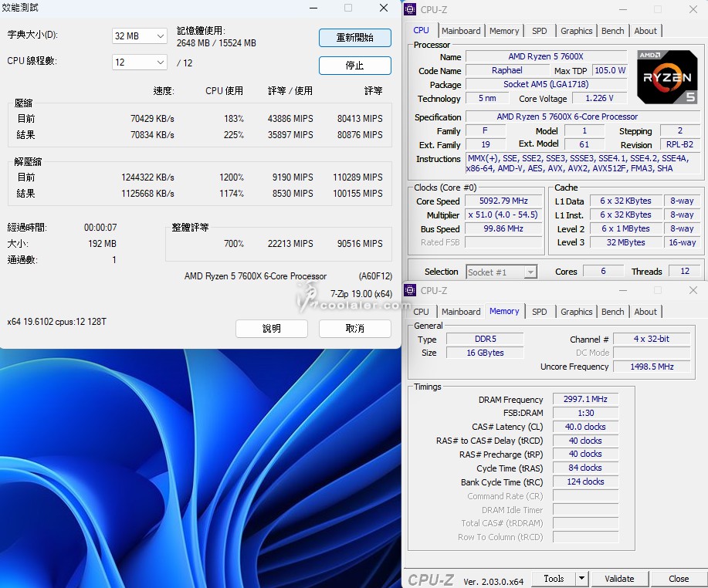Click the CAS# Latency value 40.0 clocks
708x588 pixels.
coord(585,427)
